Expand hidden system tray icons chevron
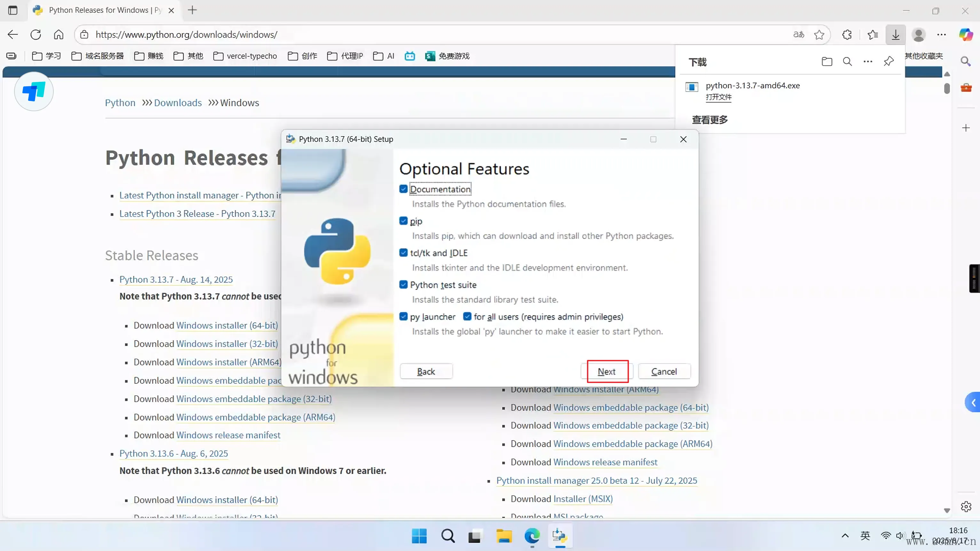Screen dimensions: 980x551 pos(845,536)
